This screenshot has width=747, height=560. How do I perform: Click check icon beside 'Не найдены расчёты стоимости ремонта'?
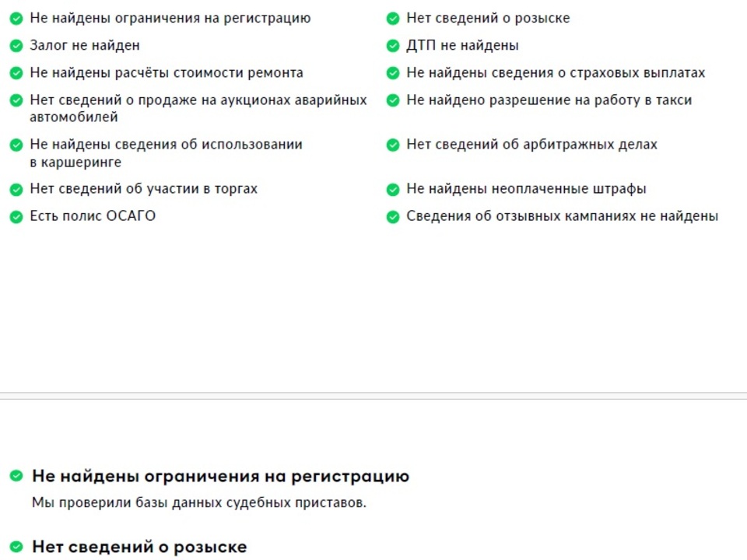click(16, 73)
